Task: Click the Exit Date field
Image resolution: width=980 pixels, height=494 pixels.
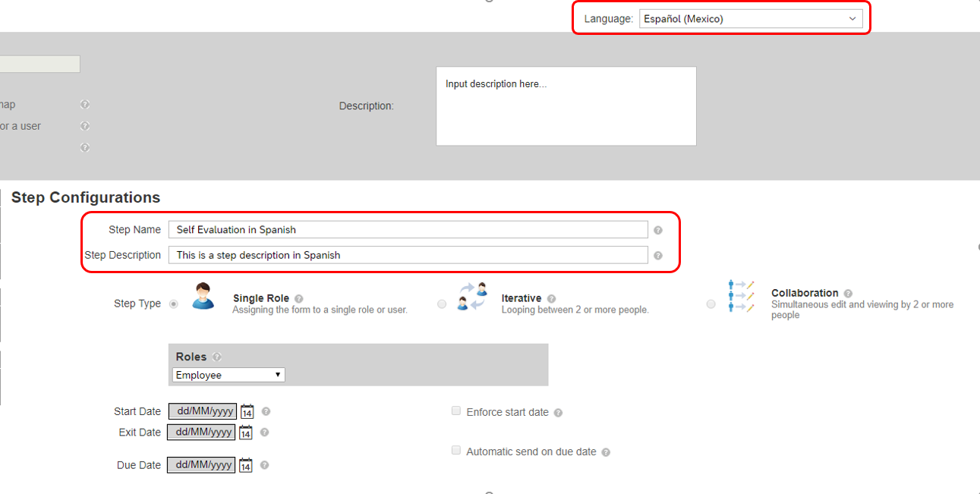Action: [202, 432]
